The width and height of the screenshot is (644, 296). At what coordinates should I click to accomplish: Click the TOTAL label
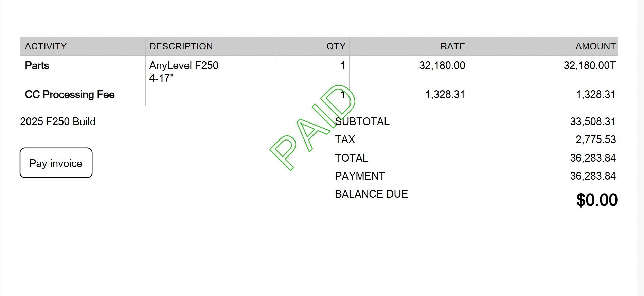pos(351,158)
